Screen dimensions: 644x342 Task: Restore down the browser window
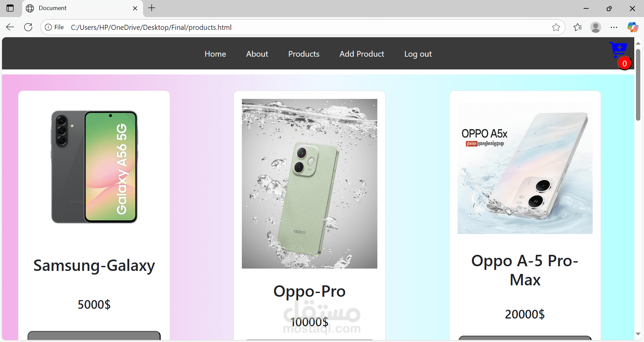click(609, 8)
